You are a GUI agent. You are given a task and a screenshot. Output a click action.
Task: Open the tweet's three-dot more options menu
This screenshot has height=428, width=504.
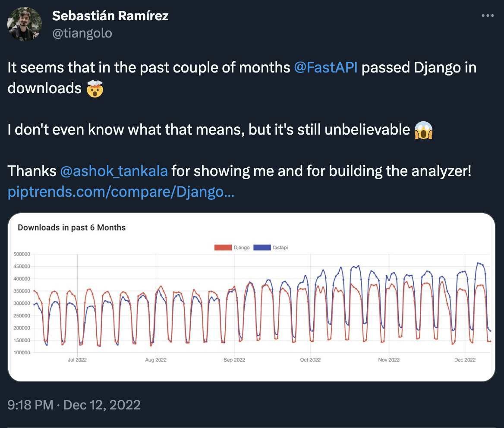pyautogui.click(x=487, y=16)
